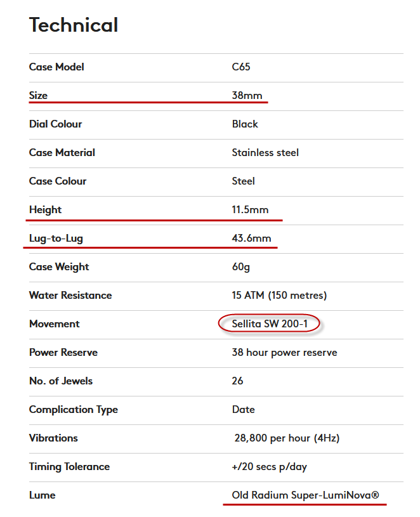
Task: Select the 43.6mm lug-to-lug value
Action: click(251, 239)
